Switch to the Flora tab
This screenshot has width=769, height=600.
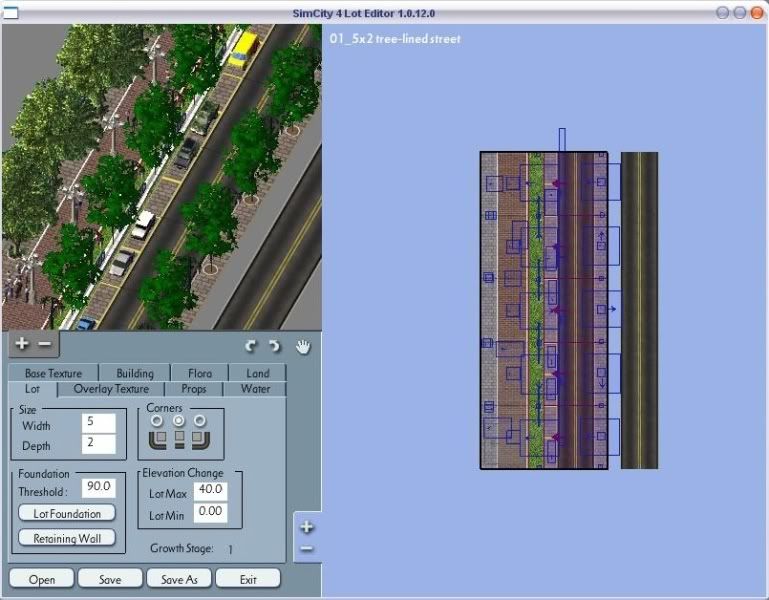coord(200,373)
